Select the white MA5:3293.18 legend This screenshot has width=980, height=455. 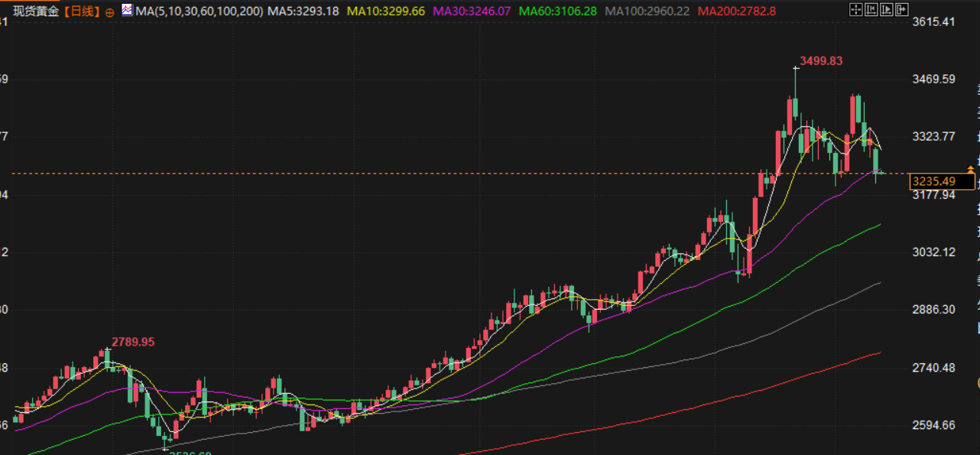point(305,12)
